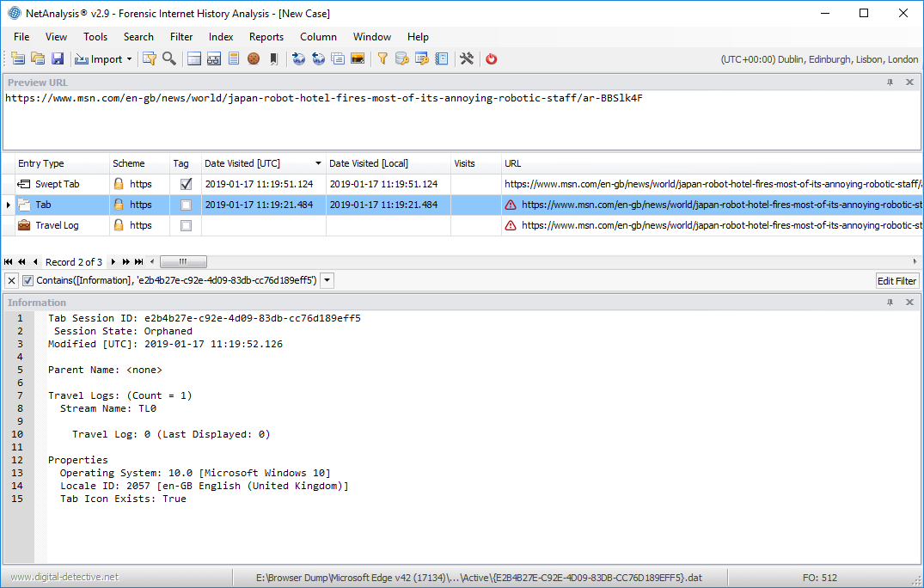Open the Column menu
This screenshot has width=924, height=588.
(x=318, y=36)
